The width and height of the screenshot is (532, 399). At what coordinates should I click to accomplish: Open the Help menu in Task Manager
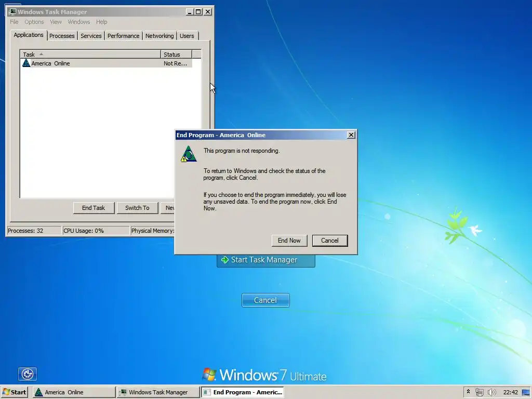(101, 22)
